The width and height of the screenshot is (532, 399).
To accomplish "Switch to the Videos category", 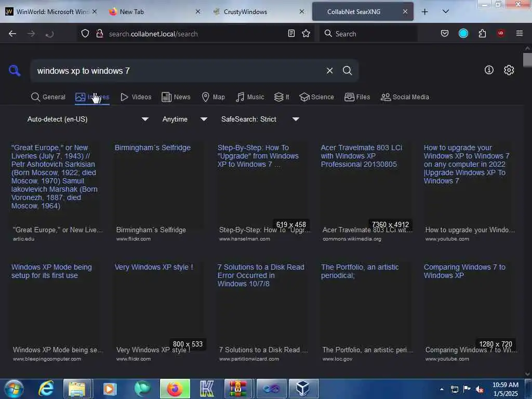I will click(136, 97).
